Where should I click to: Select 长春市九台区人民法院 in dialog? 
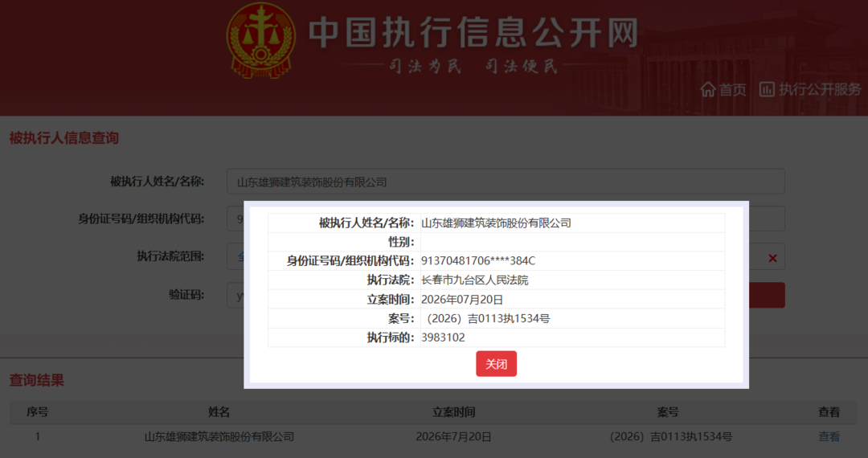(474, 280)
